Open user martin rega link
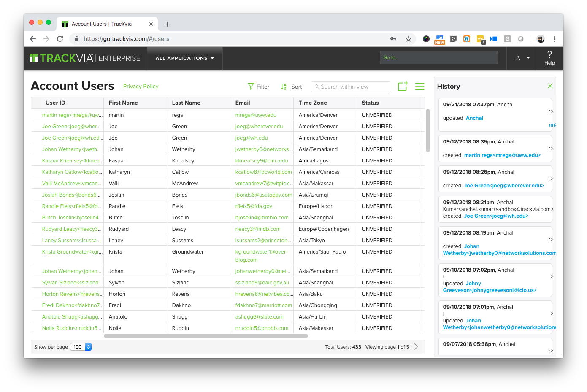 (x=72, y=115)
